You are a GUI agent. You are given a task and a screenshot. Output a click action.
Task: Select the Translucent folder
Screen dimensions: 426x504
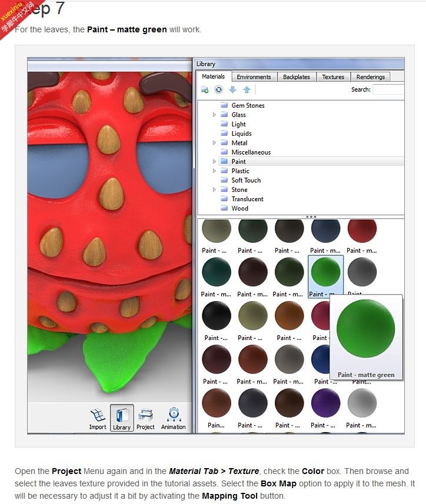(248, 199)
